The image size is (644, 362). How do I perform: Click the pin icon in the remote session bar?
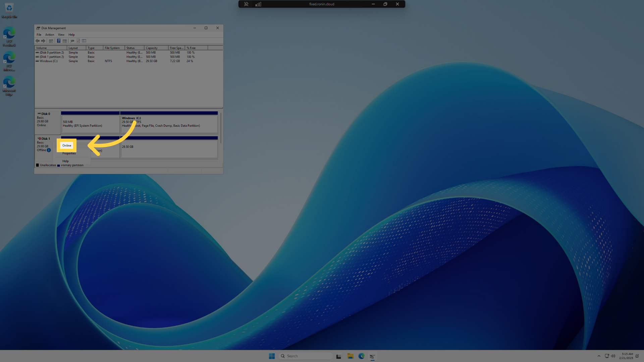[x=246, y=4]
